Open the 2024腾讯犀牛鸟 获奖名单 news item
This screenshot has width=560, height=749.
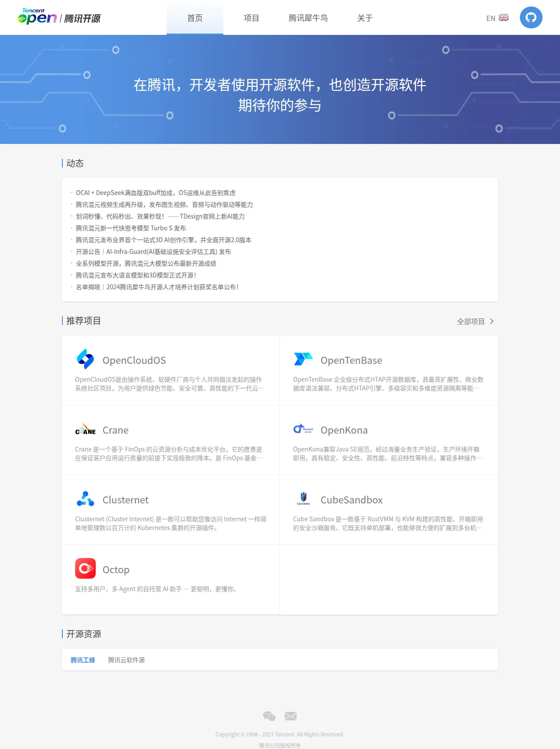(157, 287)
